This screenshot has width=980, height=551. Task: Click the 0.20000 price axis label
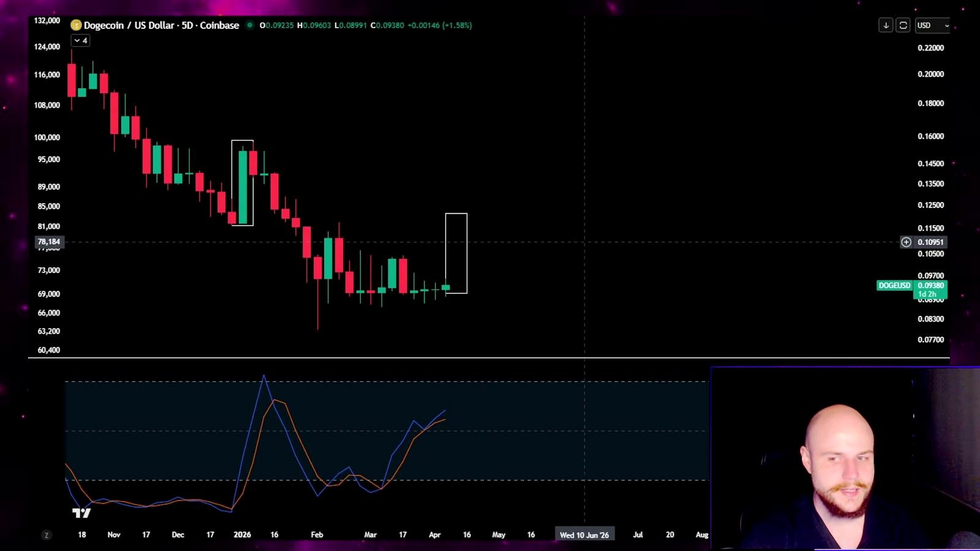(x=930, y=74)
